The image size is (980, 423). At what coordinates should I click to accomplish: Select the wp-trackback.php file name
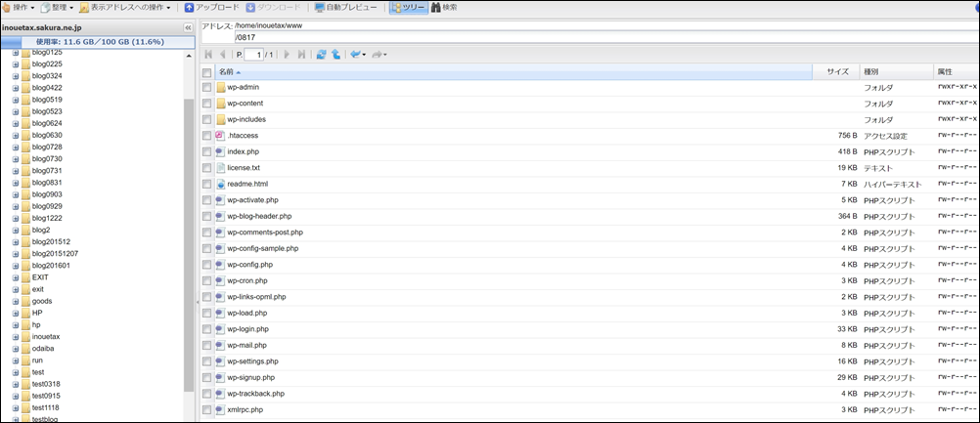coord(256,394)
